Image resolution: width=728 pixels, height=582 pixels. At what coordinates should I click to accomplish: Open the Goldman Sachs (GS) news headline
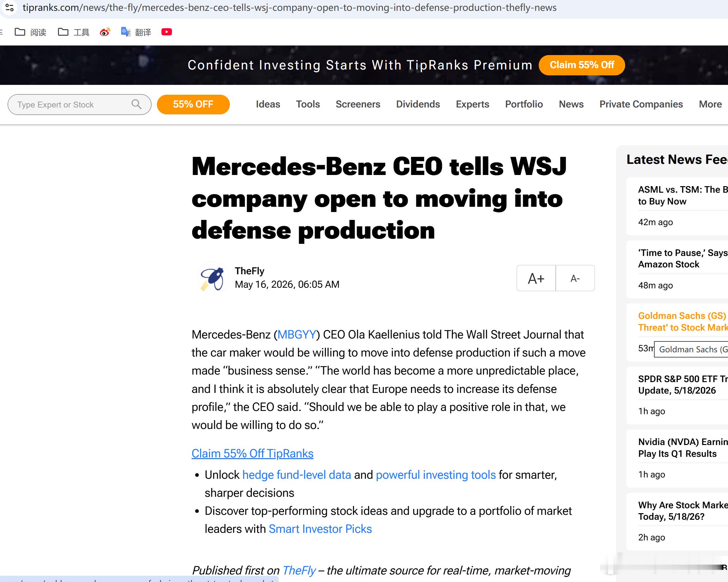[x=683, y=321]
